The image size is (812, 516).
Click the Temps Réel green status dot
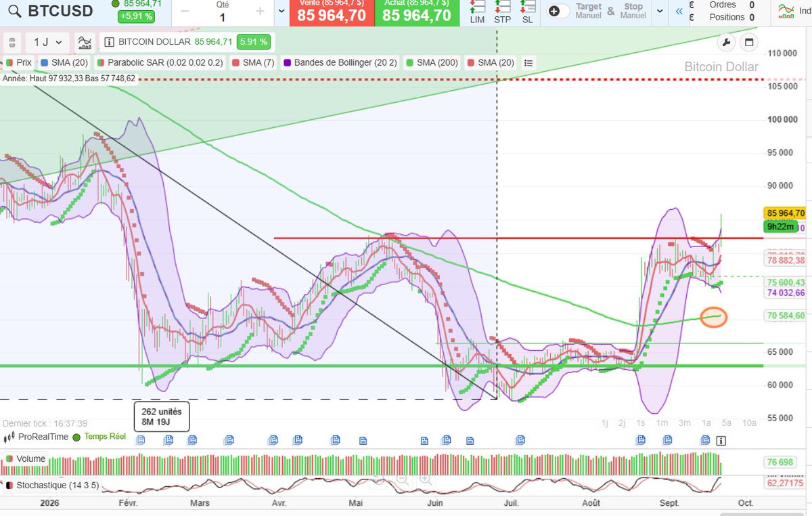[x=76, y=437]
